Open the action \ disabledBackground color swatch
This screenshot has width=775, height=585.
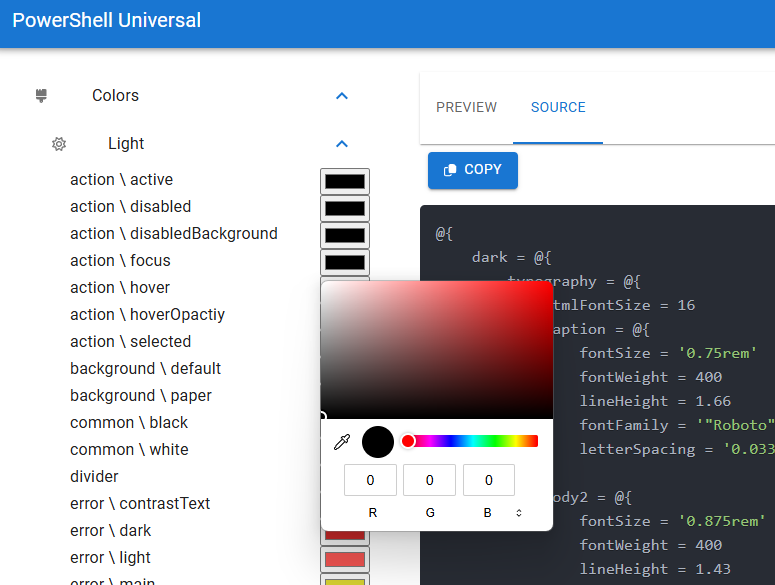(x=345, y=235)
